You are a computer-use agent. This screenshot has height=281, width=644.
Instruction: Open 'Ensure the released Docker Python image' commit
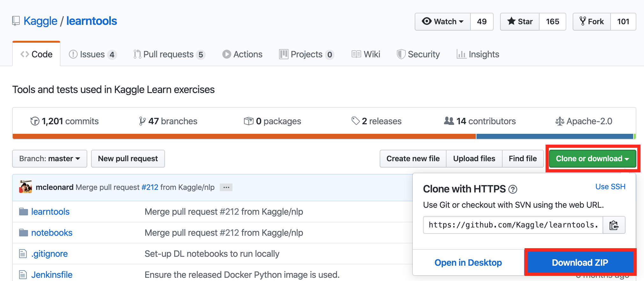(242, 275)
